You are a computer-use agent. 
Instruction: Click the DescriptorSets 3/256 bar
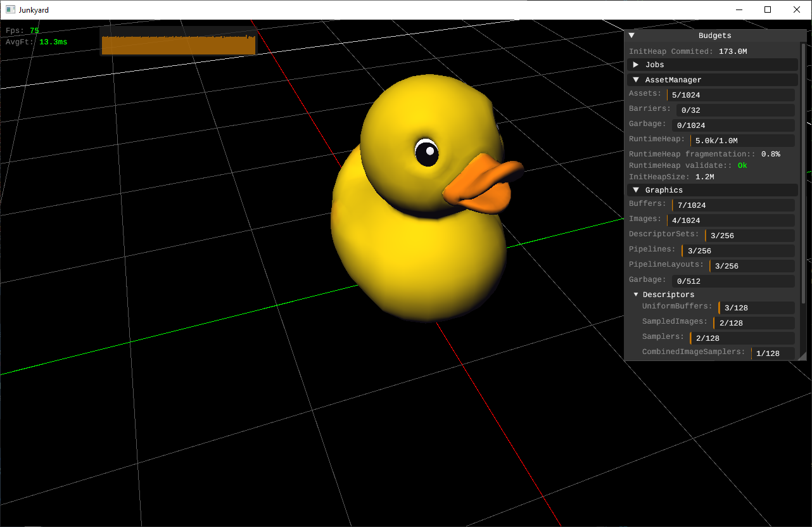coord(750,236)
